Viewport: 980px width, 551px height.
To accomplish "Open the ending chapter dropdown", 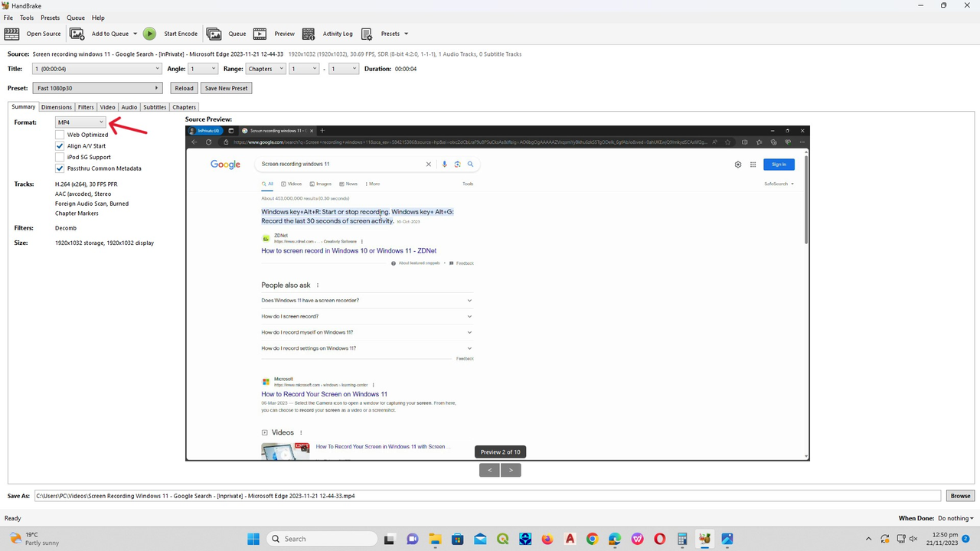I will coord(344,69).
